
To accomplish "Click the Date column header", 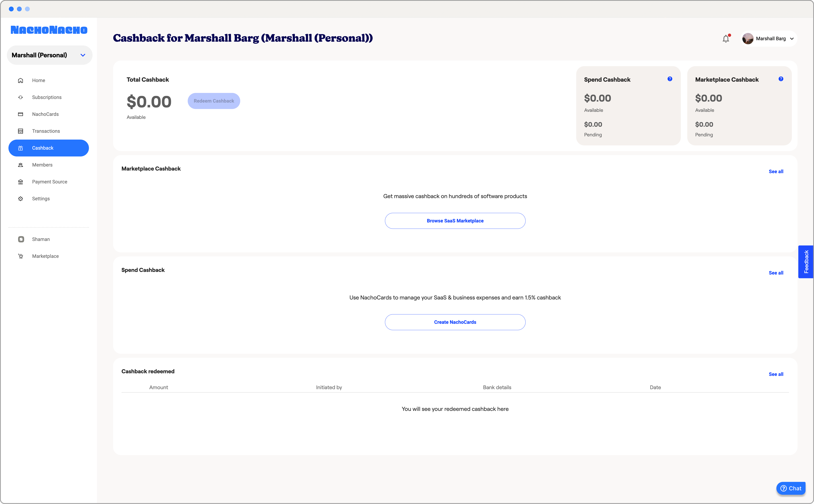I will click(655, 387).
